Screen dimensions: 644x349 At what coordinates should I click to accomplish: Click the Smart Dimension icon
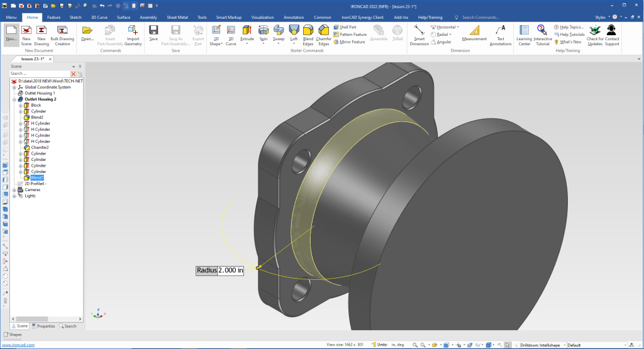click(419, 30)
